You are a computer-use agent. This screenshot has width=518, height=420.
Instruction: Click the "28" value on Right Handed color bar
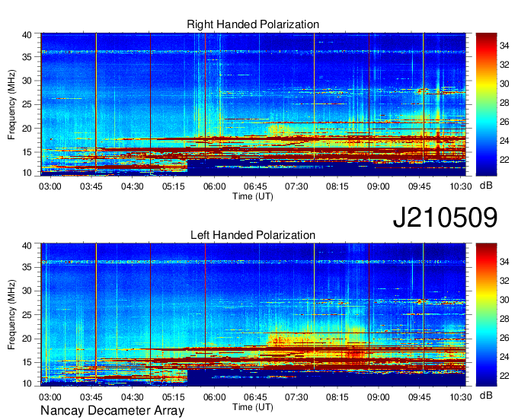pyautogui.click(x=504, y=103)
